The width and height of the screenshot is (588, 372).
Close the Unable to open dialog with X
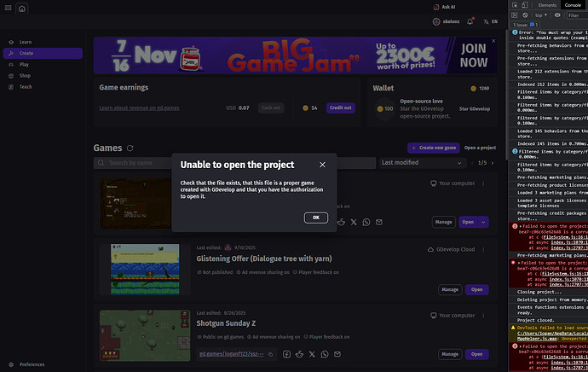322,165
